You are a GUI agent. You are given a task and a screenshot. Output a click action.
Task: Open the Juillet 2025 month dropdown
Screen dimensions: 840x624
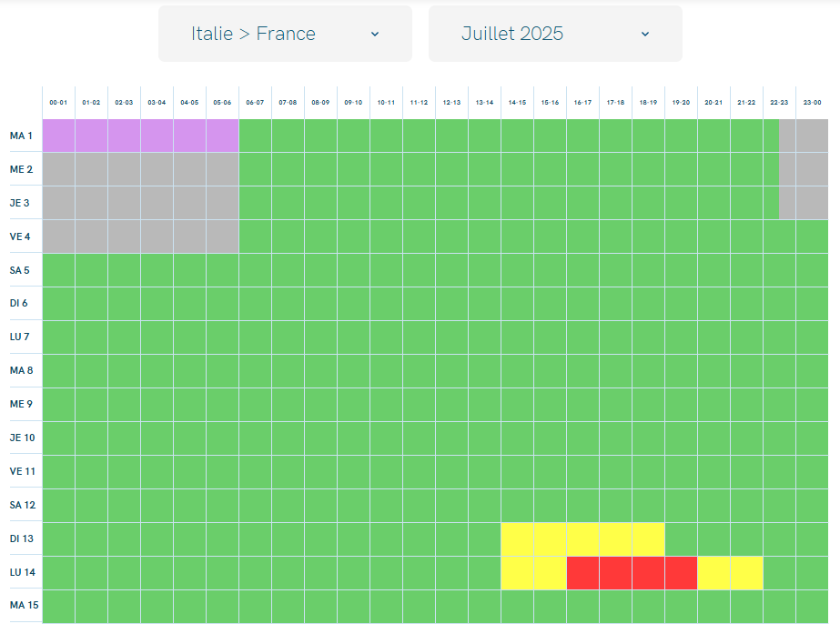[555, 34]
